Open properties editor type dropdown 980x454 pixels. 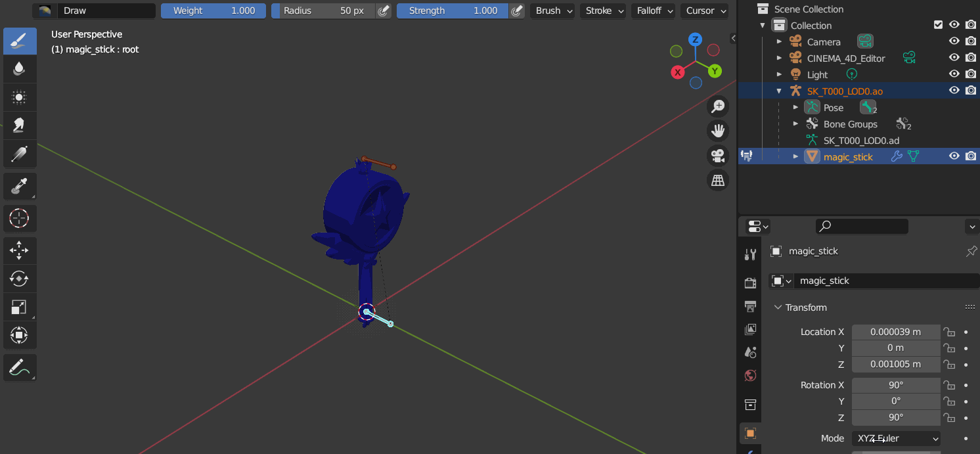click(758, 227)
